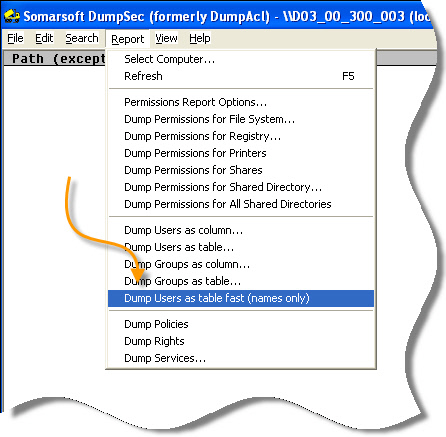Choose Dump Permissions for Shared Directory…

(x=241, y=187)
